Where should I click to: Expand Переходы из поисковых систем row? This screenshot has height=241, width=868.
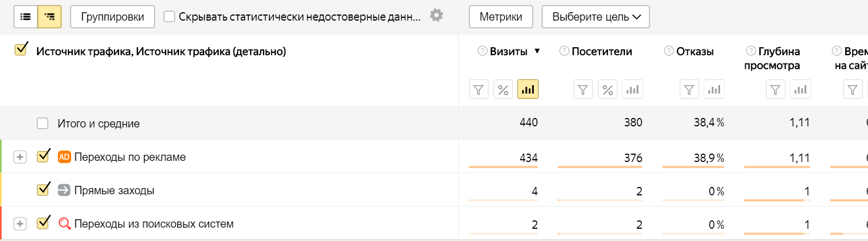(20, 224)
